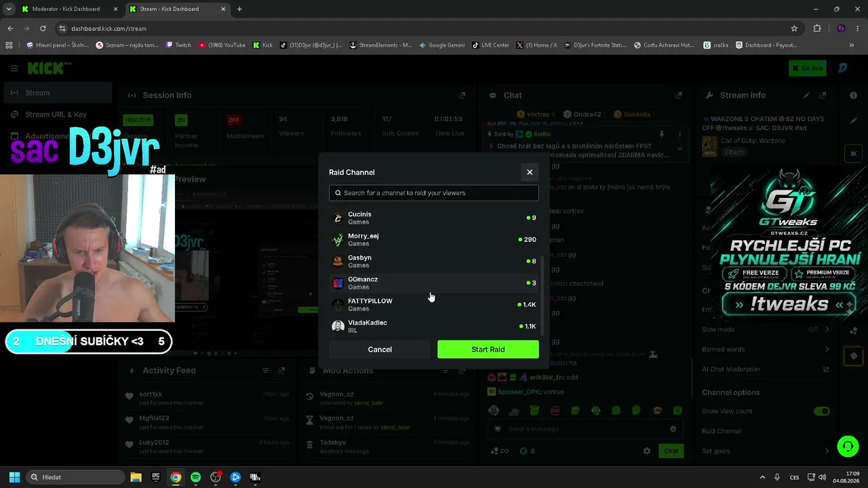Bookmark this page with star icon
This screenshot has width=868, height=488.
(794, 28)
